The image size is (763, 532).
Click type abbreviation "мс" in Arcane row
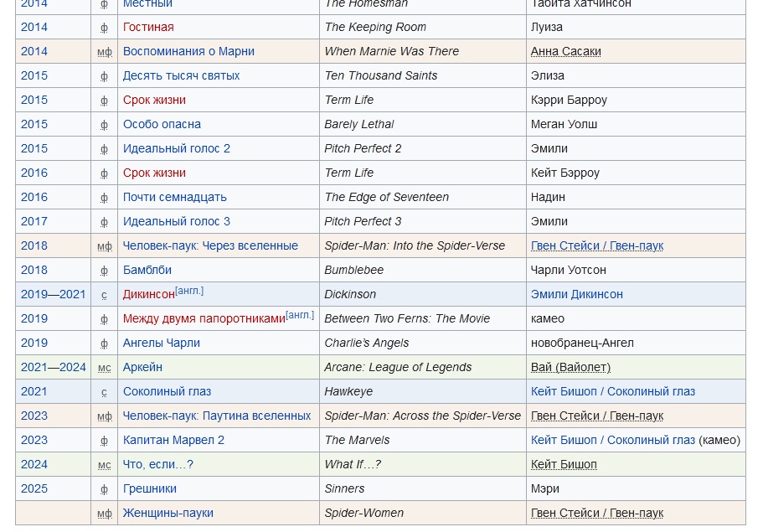click(x=104, y=369)
